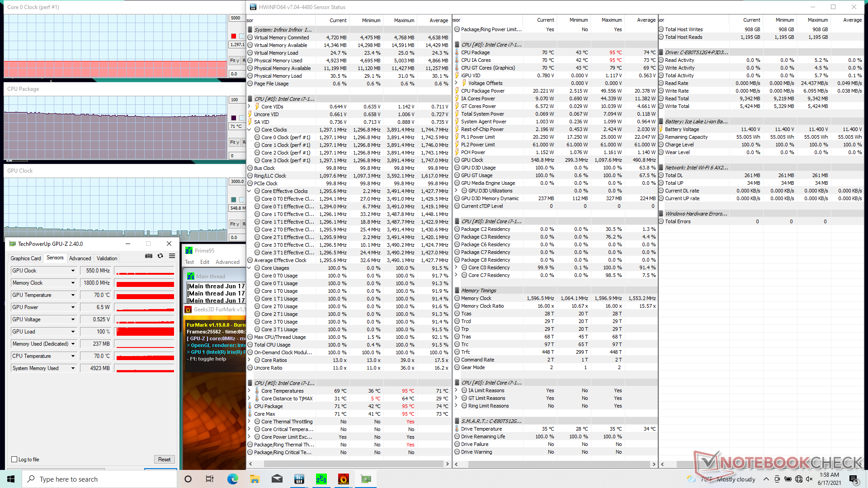Image resolution: width=868 pixels, height=488 pixels.
Task: Open the Prime95 Edit menu
Action: [x=205, y=262]
